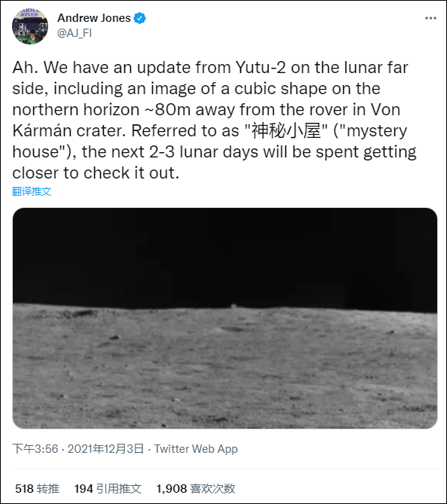Click the 翻译推文 translate tweet link
This screenshot has width=447, height=504.
[x=32, y=191]
